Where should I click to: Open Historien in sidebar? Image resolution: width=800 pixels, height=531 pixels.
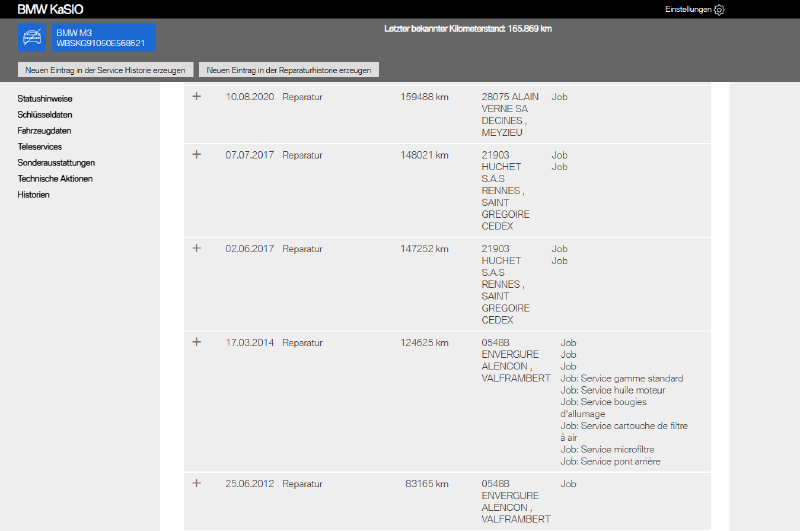[x=33, y=194]
